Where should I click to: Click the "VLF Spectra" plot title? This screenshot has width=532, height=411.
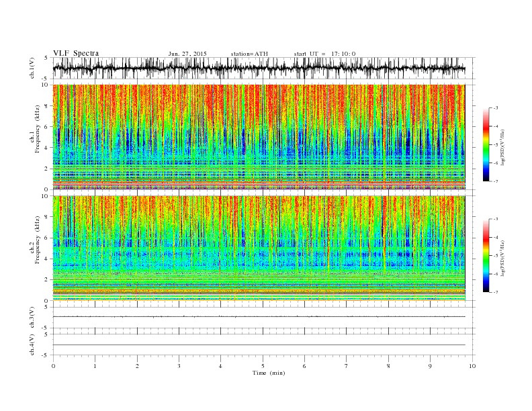coord(76,53)
